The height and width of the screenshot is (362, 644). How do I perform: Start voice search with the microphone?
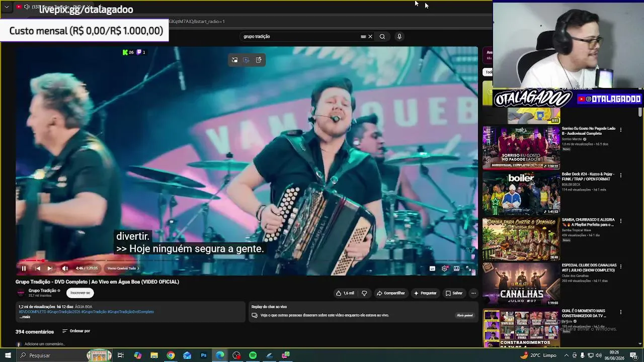click(399, 36)
